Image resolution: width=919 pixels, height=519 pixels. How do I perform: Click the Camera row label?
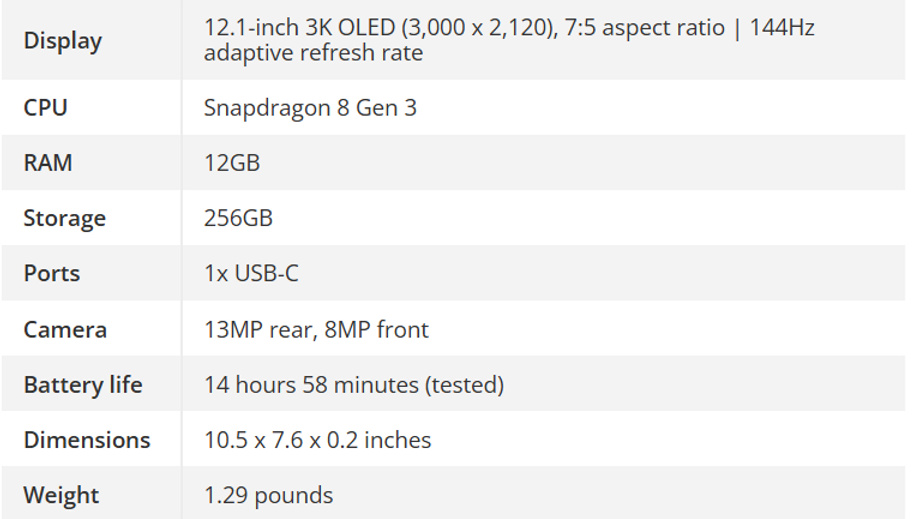point(65,330)
